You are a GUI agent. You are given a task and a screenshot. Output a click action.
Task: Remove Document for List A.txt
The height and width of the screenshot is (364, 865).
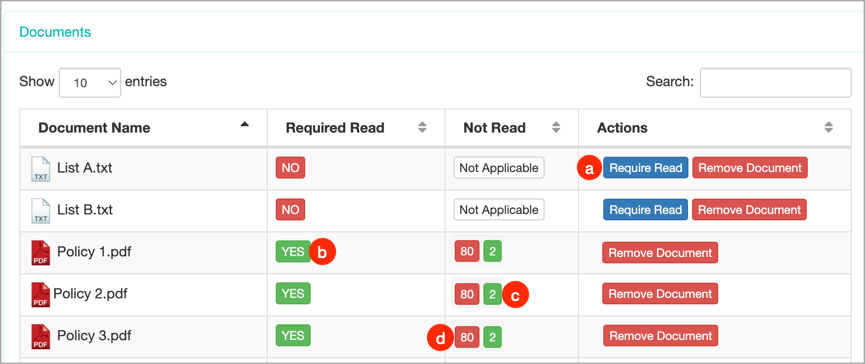[750, 168]
